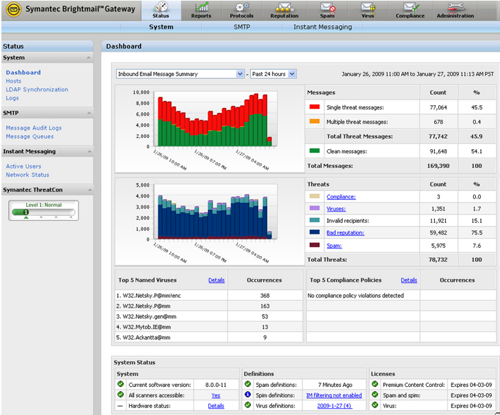The width and height of the screenshot is (500, 415).
Task: Open the Status section icon
Action: pos(161,7)
